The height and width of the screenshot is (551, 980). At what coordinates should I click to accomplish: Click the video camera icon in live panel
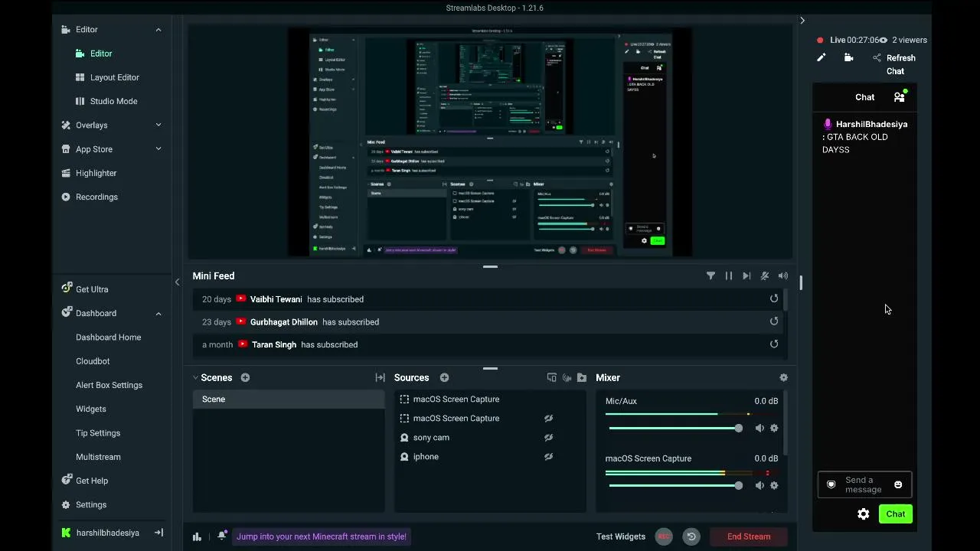coord(848,57)
